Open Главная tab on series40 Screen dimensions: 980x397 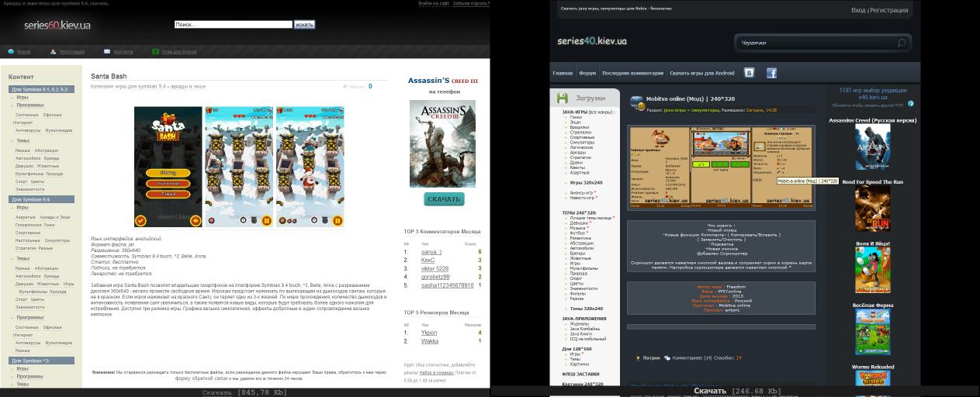(x=563, y=73)
